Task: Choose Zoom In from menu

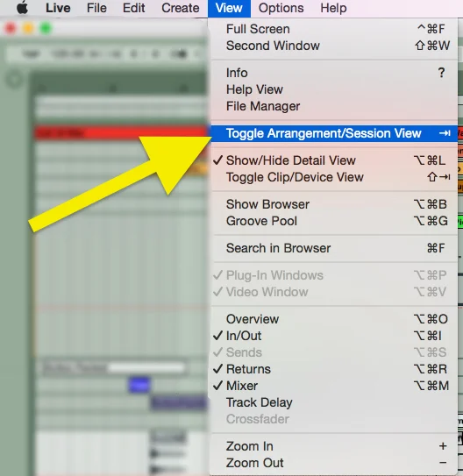Action: 334,446
